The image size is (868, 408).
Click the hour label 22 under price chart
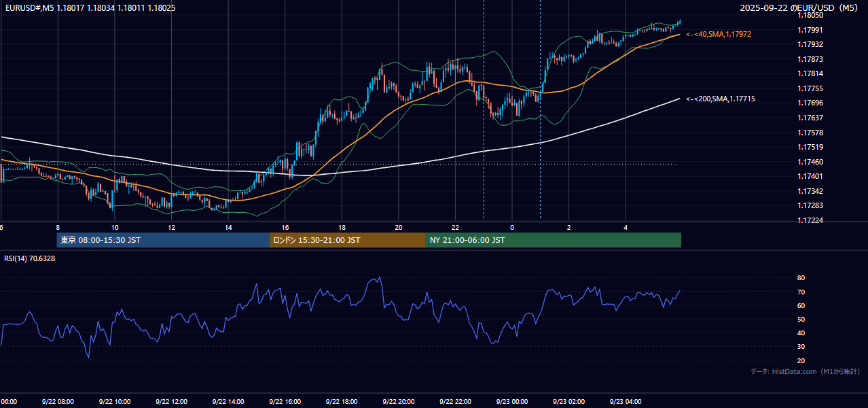tap(455, 227)
